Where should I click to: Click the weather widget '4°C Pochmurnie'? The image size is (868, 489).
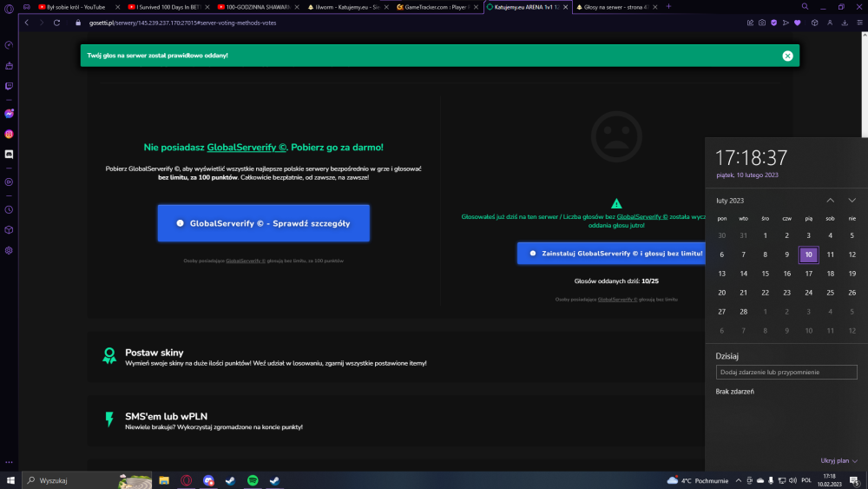pos(698,480)
